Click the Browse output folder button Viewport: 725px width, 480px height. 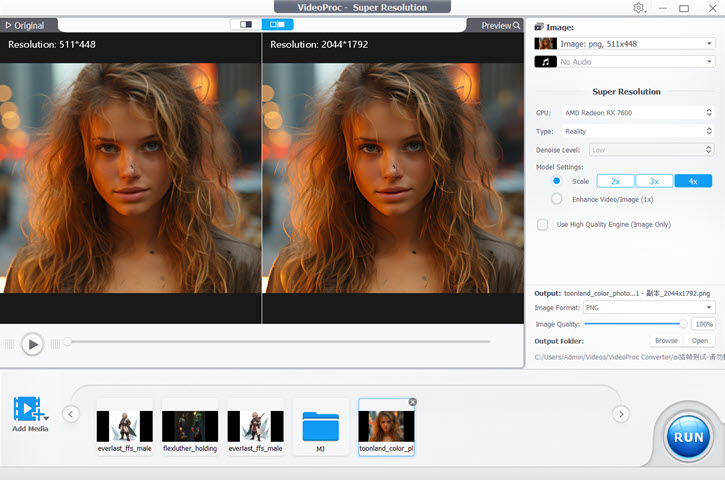666,341
